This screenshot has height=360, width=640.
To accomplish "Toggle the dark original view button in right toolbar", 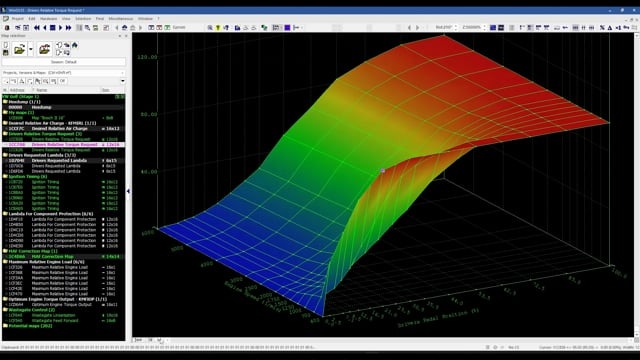I will [x=501, y=28].
